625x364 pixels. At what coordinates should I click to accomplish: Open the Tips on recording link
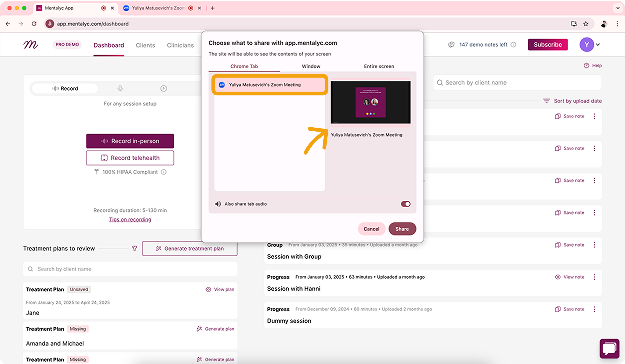coord(130,220)
